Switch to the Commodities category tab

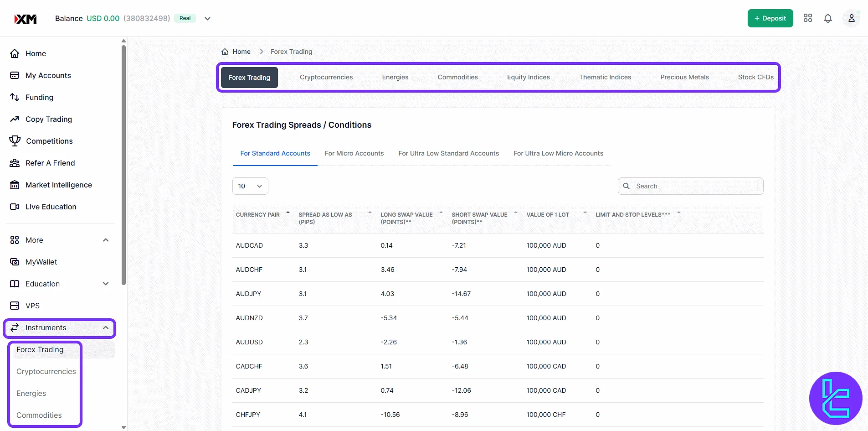pyautogui.click(x=457, y=77)
